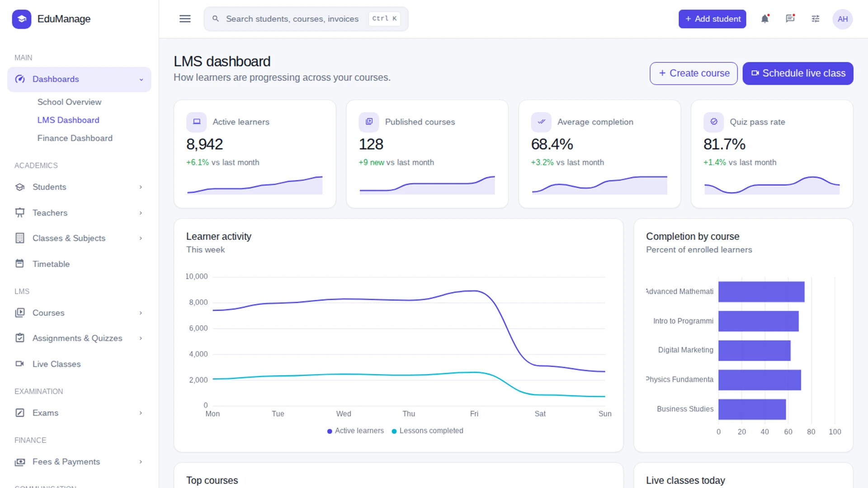Click the Average completion checkmark icon
Viewport: 868px width, 488px height.
541,122
